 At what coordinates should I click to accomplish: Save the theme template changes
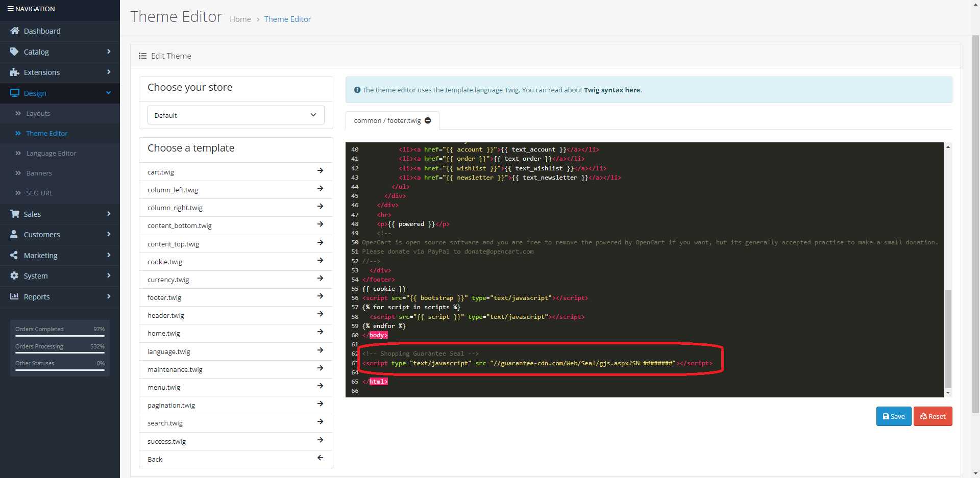tap(893, 416)
